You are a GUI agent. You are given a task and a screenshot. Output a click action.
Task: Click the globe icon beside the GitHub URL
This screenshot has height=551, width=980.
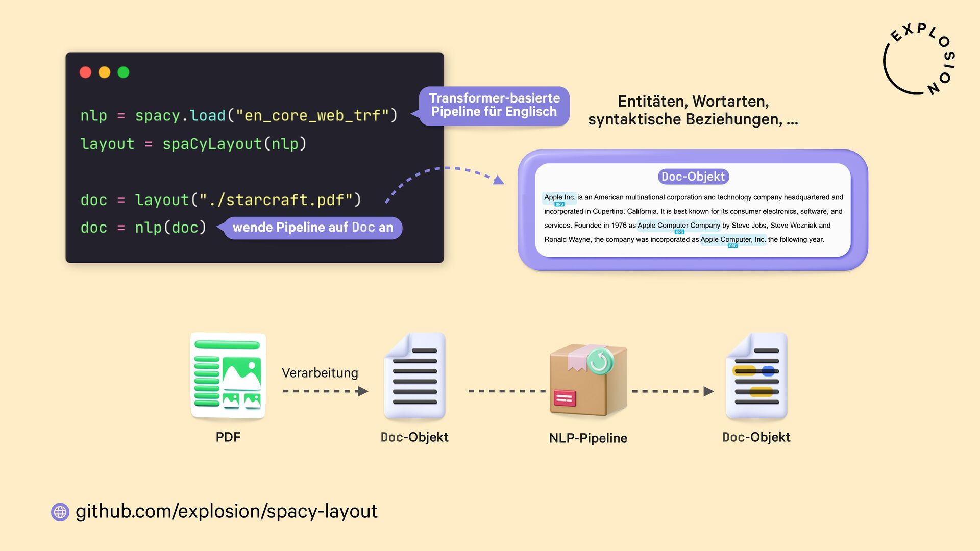tap(60, 512)
